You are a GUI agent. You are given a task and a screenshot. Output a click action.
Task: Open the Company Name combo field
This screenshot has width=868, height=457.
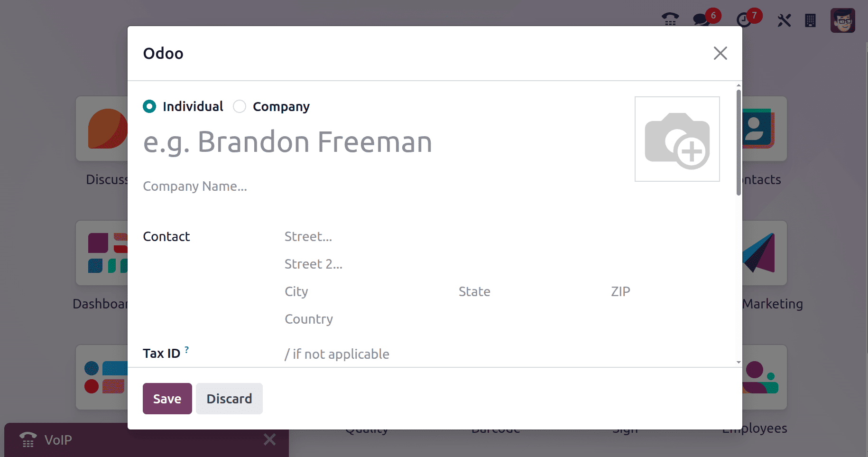click(x=332, y=186)
